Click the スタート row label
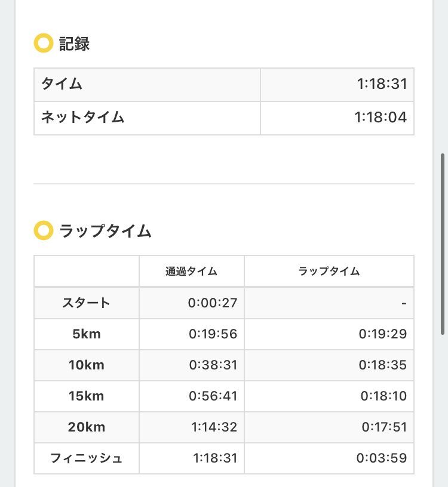Screen dimensions: 448x487 pyautogui.click(x=86, y=303)
